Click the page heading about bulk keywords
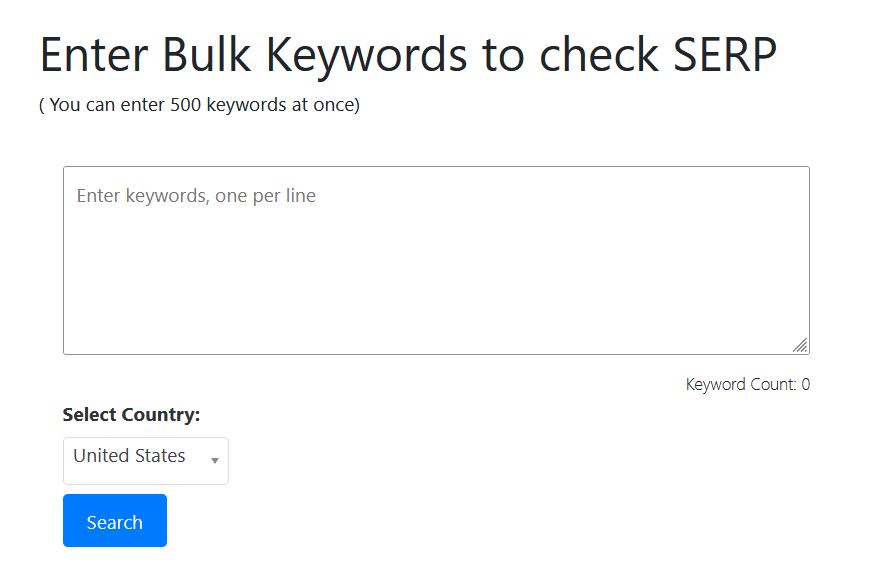Image resolution: width=871 pixels, height=567 pixels. [408, 55]
